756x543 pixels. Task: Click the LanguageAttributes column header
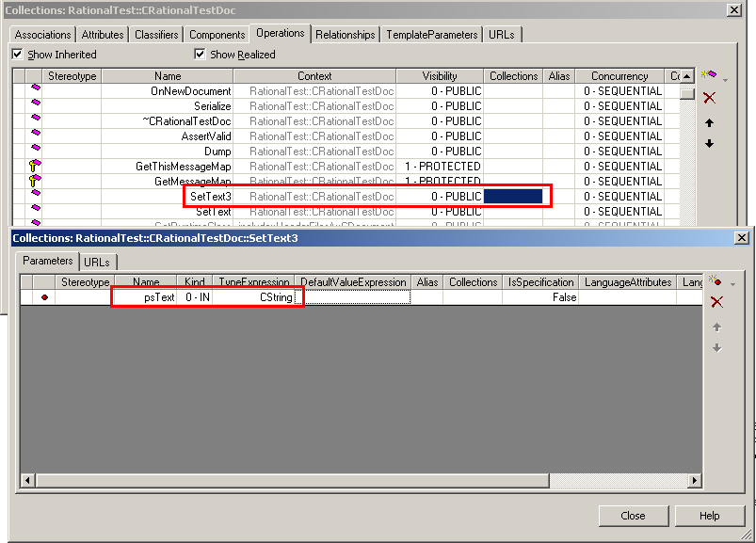click(628, 282)
